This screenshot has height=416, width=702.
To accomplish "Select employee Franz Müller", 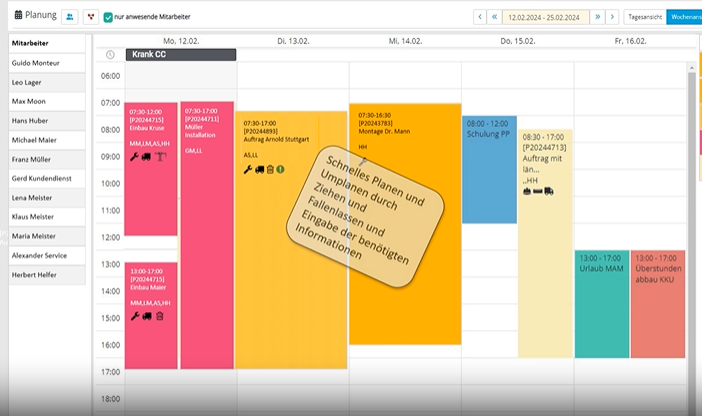I will (47, 159).
